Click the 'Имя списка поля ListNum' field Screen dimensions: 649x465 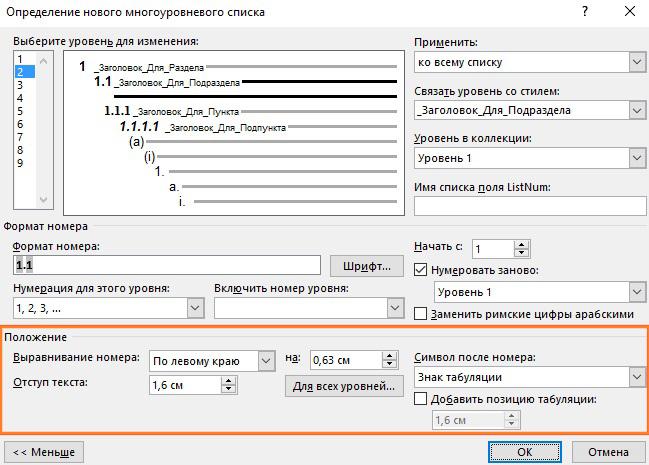pos(528,206)
